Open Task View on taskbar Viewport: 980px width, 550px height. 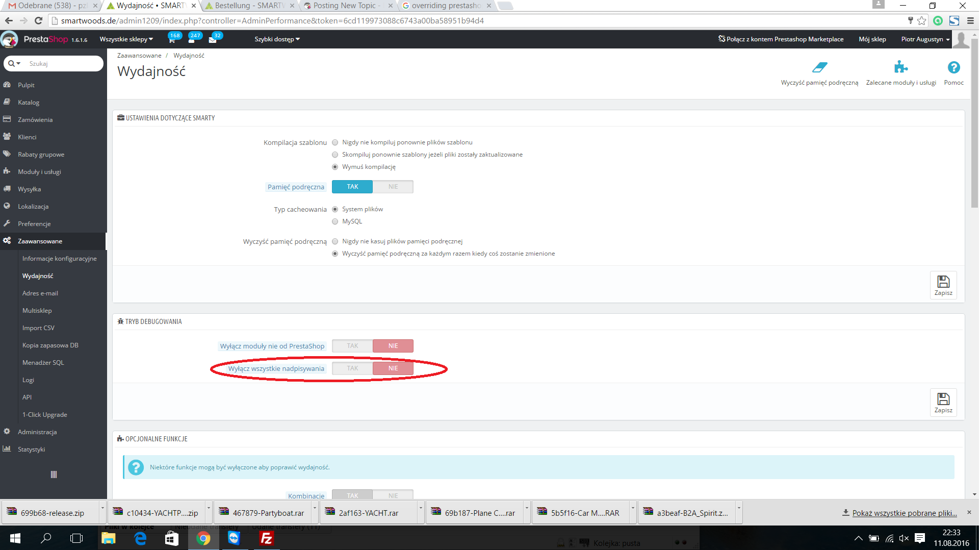pyautogui.click(x=76, y=538)
